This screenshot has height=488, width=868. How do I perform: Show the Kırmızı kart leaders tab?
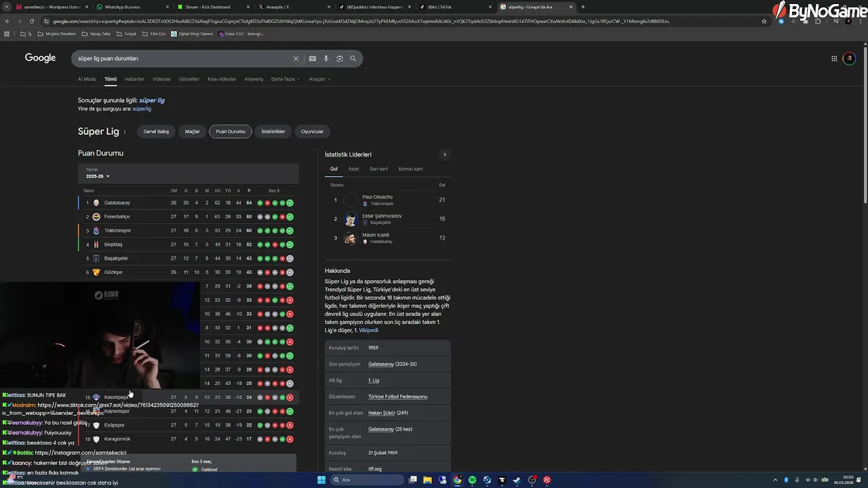coord(410,169)
